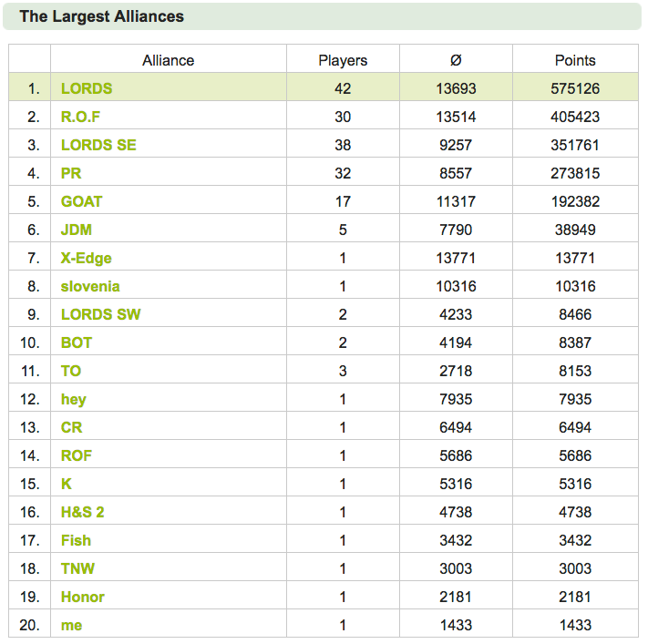Open the Fish alliance page

pyautogui.click(x=76, y=541)
